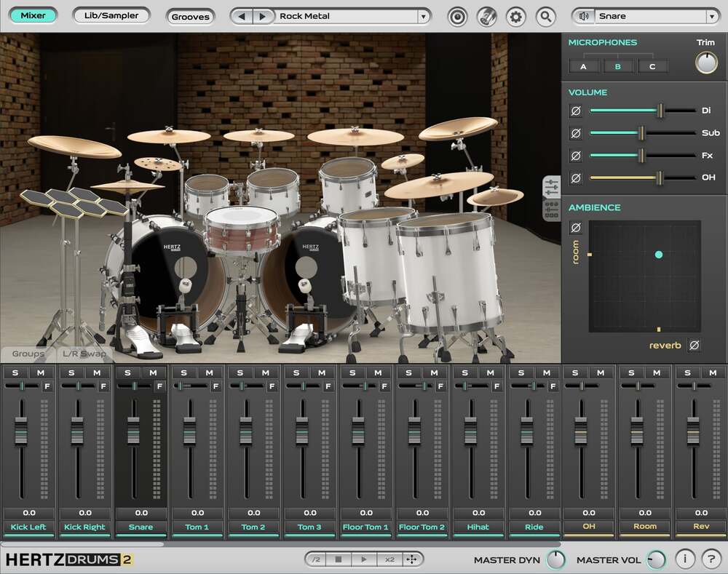The image size is (728, 574).
Task: Switch to the Lib/Sampler tab
Action: 111,15
